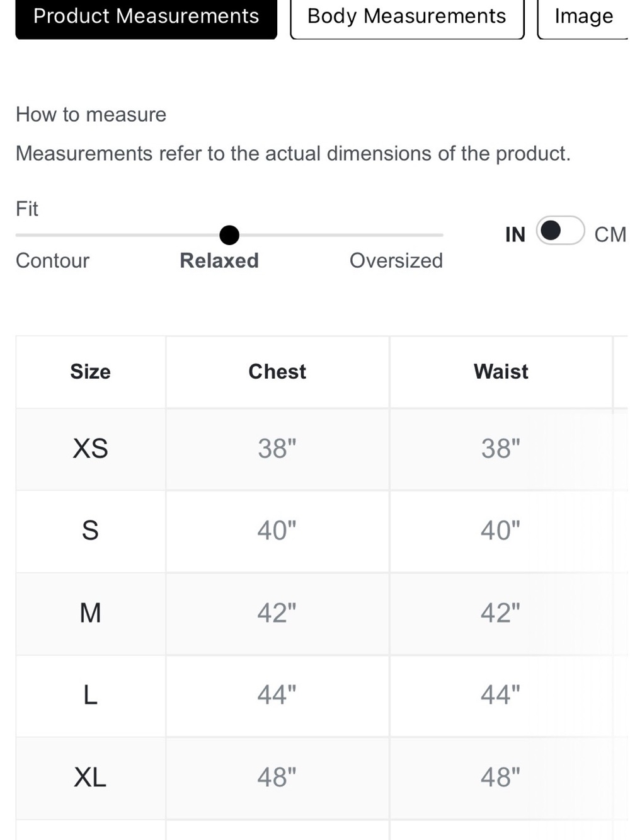Click the Size column header
This screenshot has height=840, width=630.
click(91, 372)
